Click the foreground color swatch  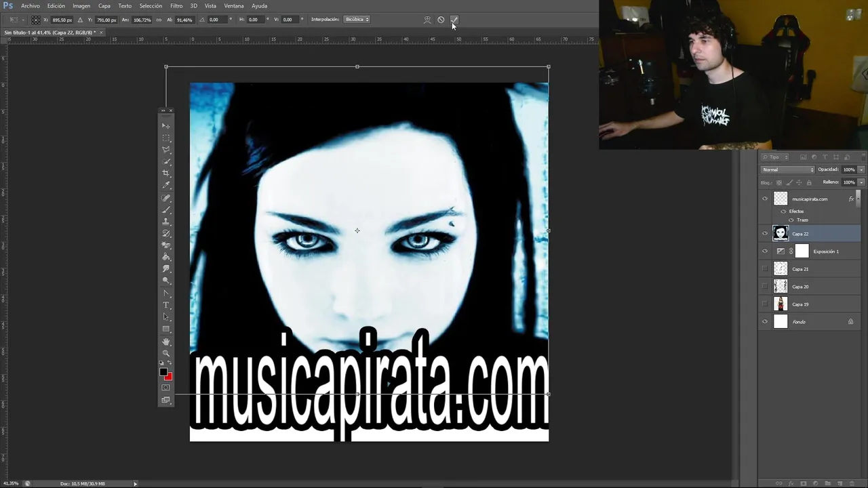tap(163, 372)
